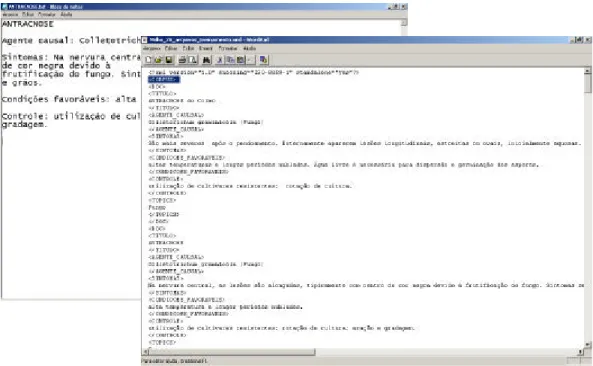Click the first <CONDICOES_FAVORAVEIS> opening tag in WordPad

(x=186, y=158)
